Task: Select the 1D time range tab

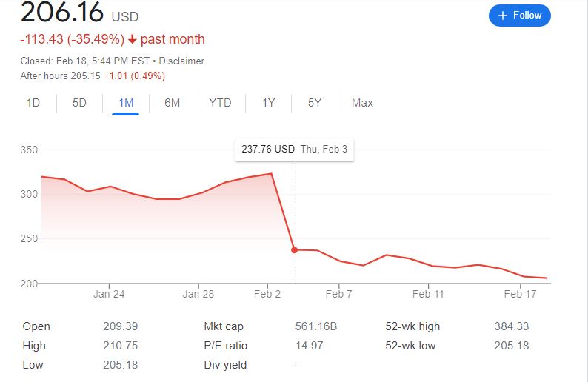Action: point(33,103)
